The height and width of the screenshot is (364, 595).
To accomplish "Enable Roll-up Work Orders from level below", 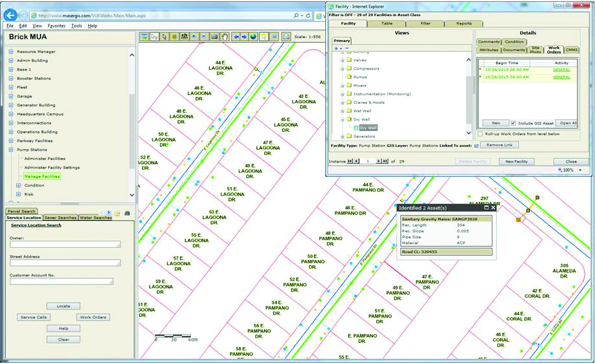I will 479,134.
